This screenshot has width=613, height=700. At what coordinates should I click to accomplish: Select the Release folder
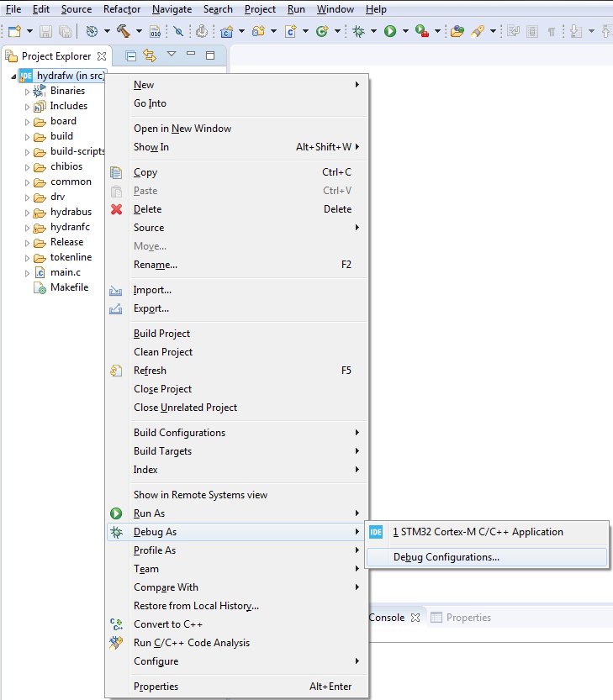coord(66,242)
